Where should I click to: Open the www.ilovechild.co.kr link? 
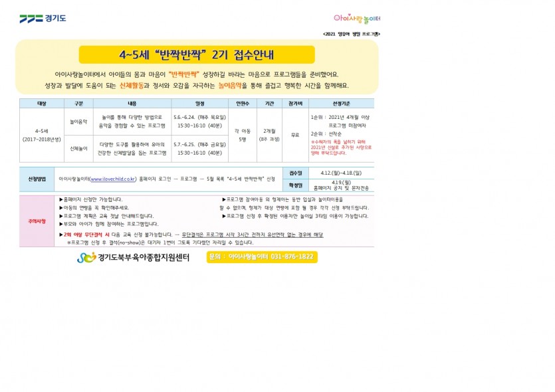[113, 179]
